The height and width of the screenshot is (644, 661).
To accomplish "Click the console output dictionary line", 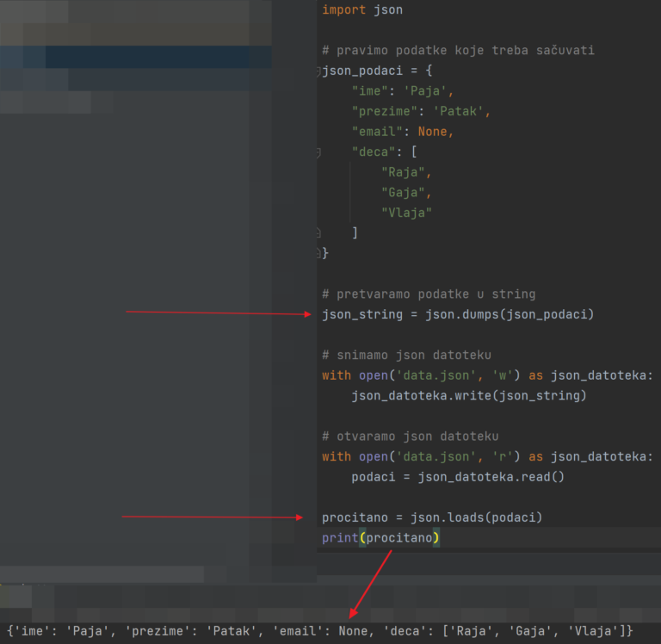I will pyautogui.click(x=320, y=631).
